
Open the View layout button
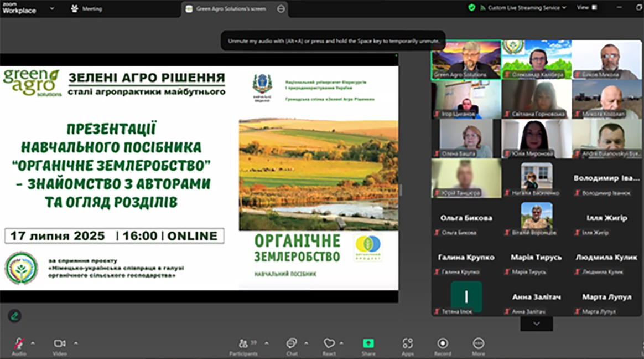coord(586,8)
